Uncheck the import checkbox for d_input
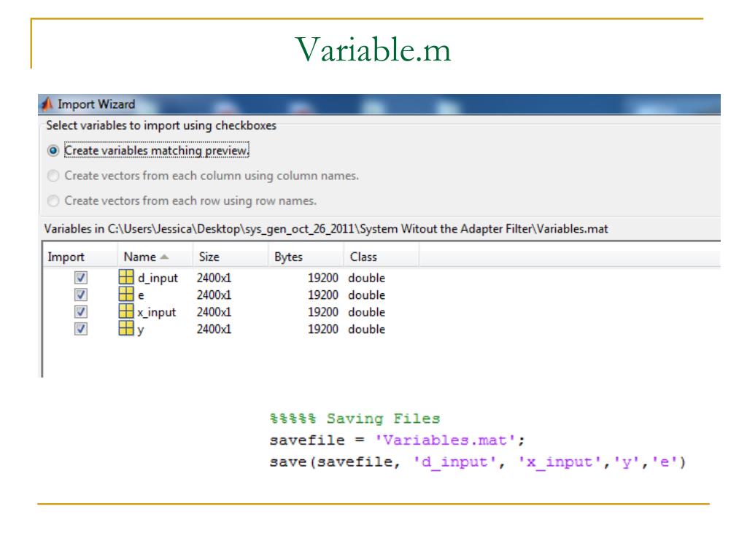The height and width of the screenshot is (560, 747). 81,278
